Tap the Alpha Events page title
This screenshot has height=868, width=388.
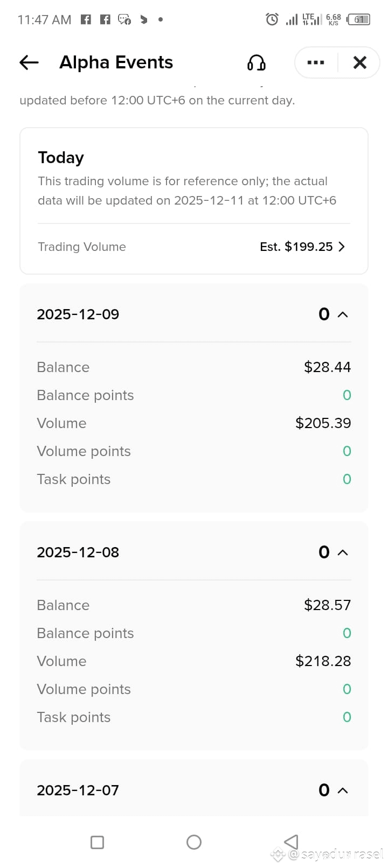click(x=116, y=62)
